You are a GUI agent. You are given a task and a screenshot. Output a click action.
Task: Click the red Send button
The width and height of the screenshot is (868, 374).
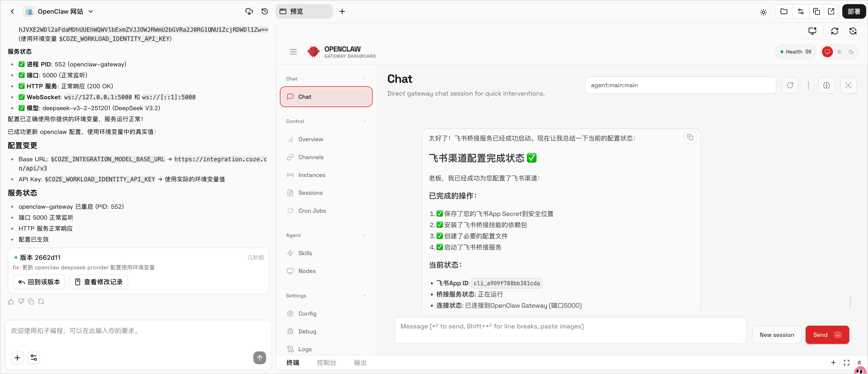tap(827, 335)
